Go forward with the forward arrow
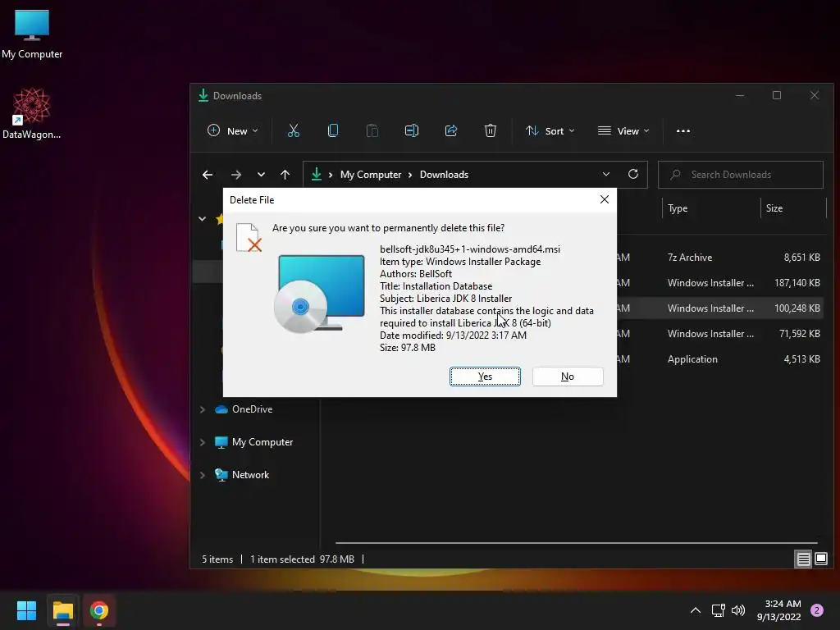Image resolution: width=840 pixels, height=630 pixels. click(235, 175)
